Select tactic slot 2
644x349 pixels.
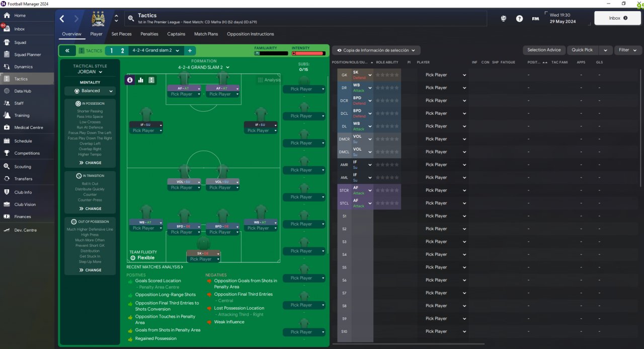[122, 51]
